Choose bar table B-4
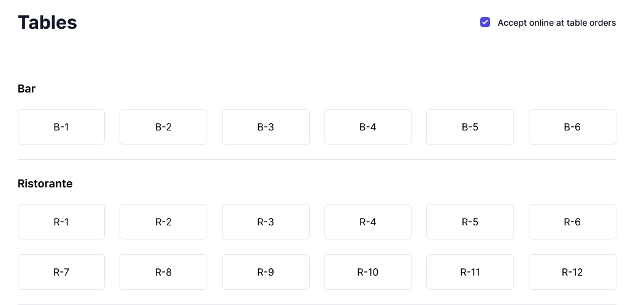 (367, 127)
